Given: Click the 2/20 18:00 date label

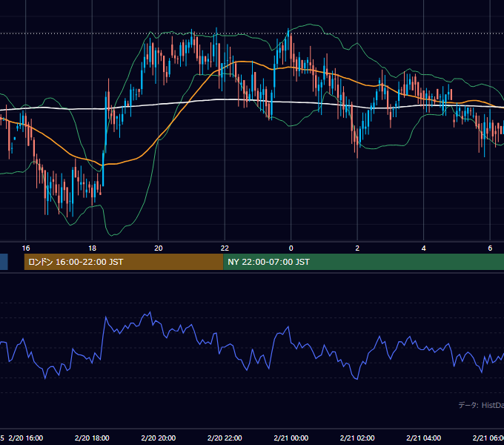Looking at the screenshot, I should (92, 438).
